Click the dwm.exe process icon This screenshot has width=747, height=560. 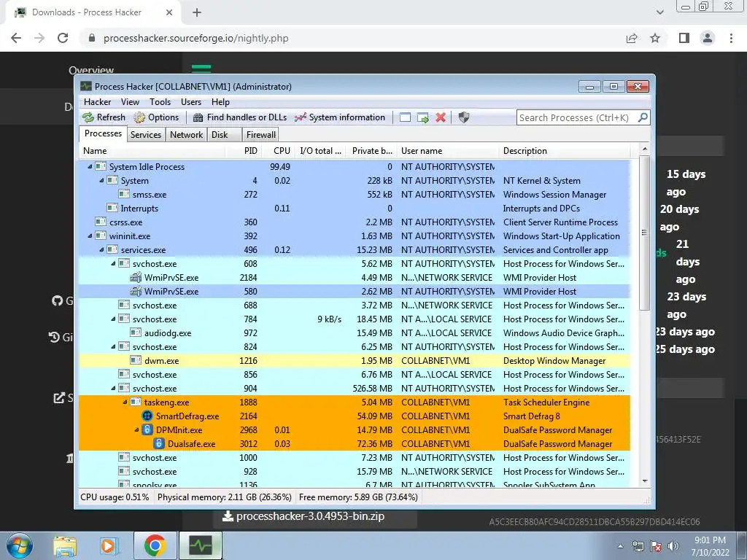(136, 361)
